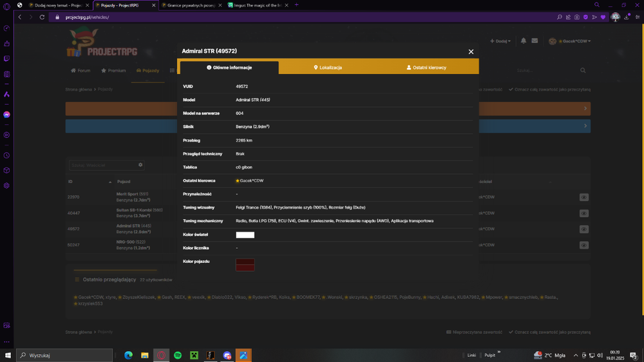Show details for vehicle 50247 eye icon
Viewport: 644px width, 362px height.
coord(583,245)
